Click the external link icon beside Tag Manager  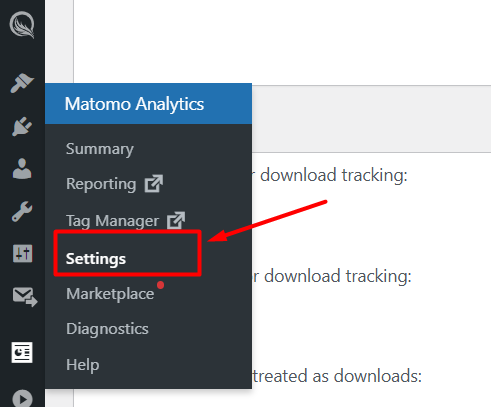(176, 220)
